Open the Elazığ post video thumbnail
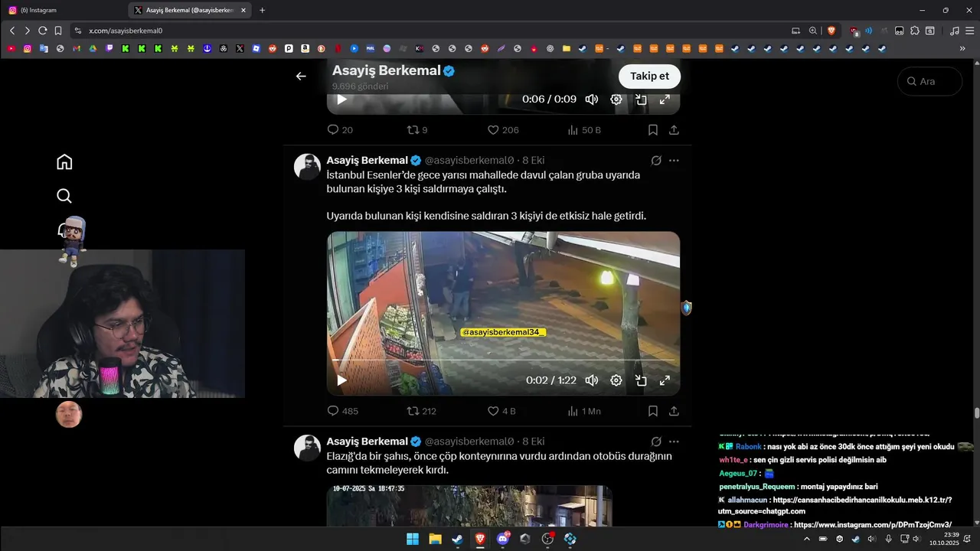This screenshot has width=980, height=551. click(469, 505)
